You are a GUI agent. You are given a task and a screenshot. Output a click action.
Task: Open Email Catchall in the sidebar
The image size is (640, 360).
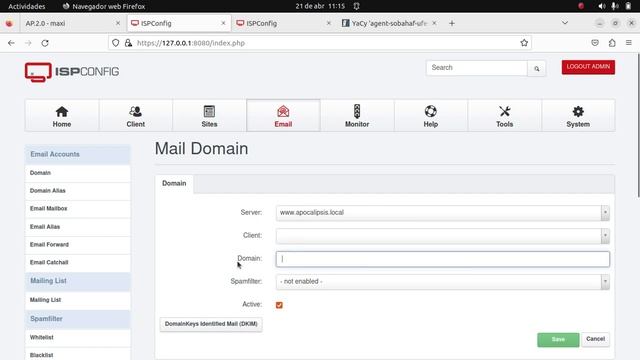[x=78, y=262]
